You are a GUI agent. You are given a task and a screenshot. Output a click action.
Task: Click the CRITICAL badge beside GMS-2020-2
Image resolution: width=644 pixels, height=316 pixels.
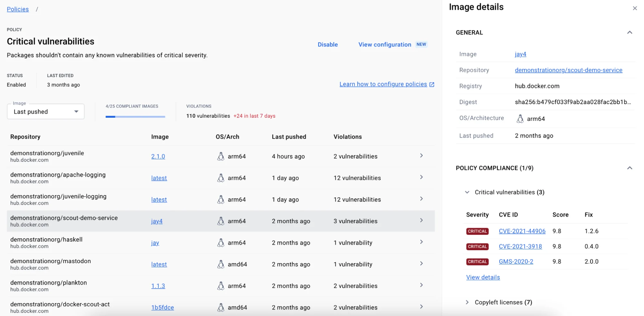(477, 262)
